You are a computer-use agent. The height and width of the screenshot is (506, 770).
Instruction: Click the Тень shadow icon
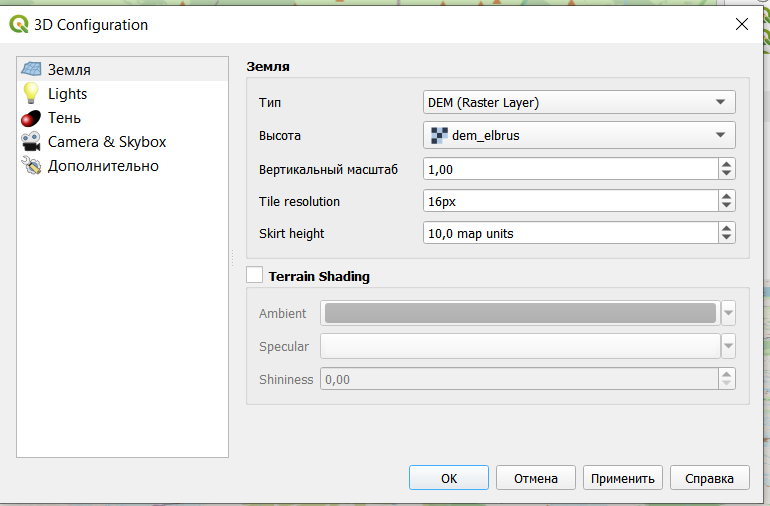31,118
